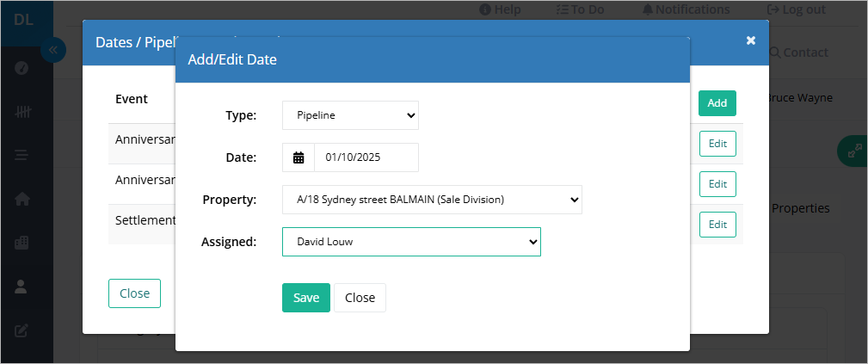Viewport: 868px width, 364px height.
Task: Click the calendar icon beside Date field
Action: tap(299, 157)
